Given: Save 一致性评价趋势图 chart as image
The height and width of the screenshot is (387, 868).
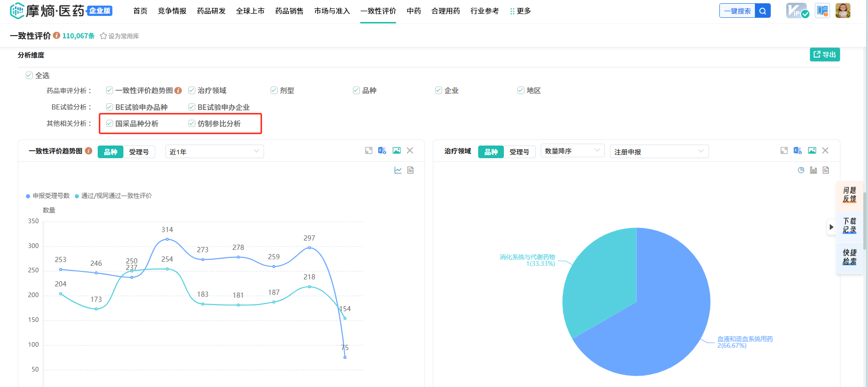Looking at the screenshot, I should click(396, 151).
